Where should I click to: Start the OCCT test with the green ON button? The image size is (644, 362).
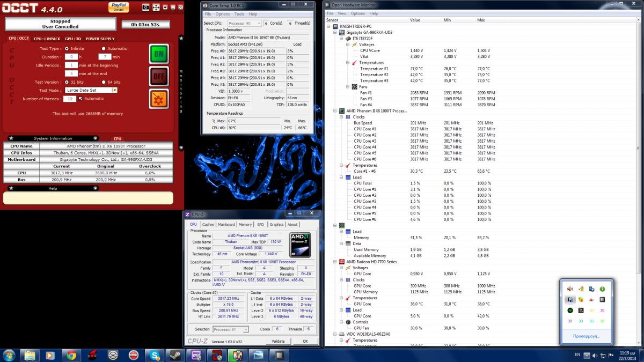(159, 54)
